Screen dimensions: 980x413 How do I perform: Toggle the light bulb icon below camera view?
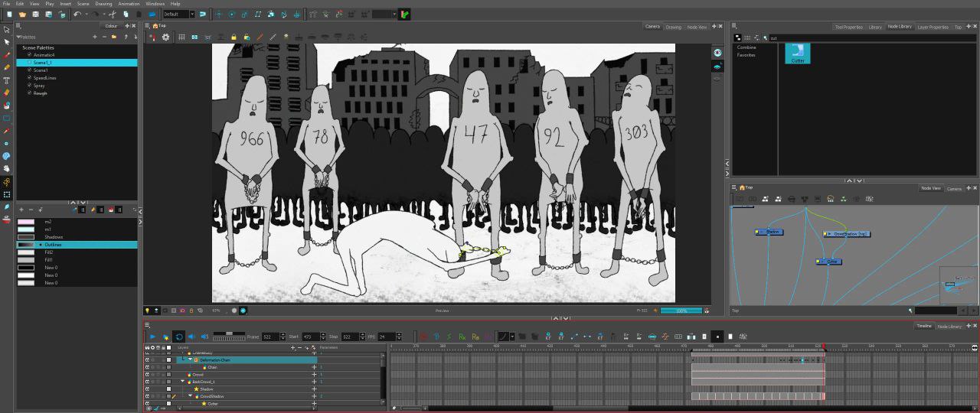click(x=148, y=311)
